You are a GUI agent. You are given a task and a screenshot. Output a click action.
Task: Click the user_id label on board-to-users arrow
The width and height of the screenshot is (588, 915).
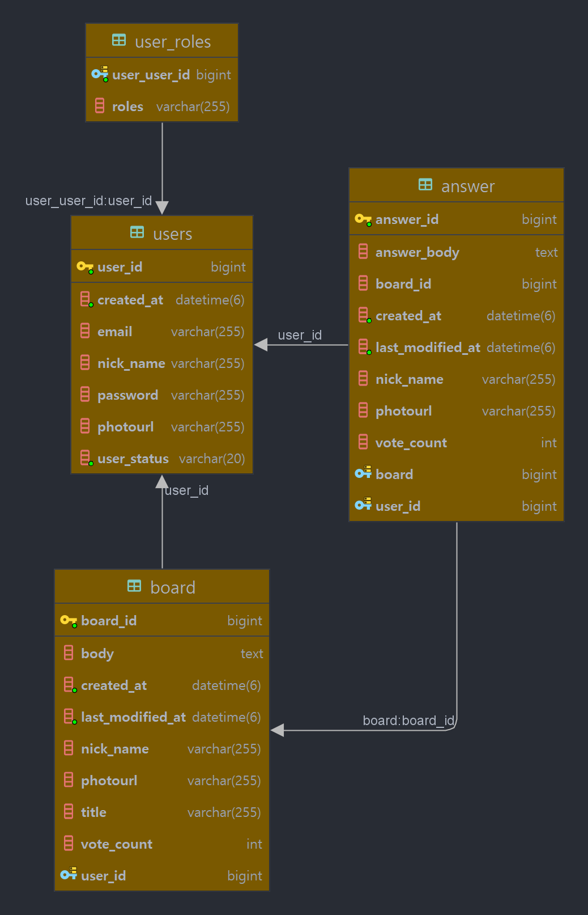[x=186, y=490]
